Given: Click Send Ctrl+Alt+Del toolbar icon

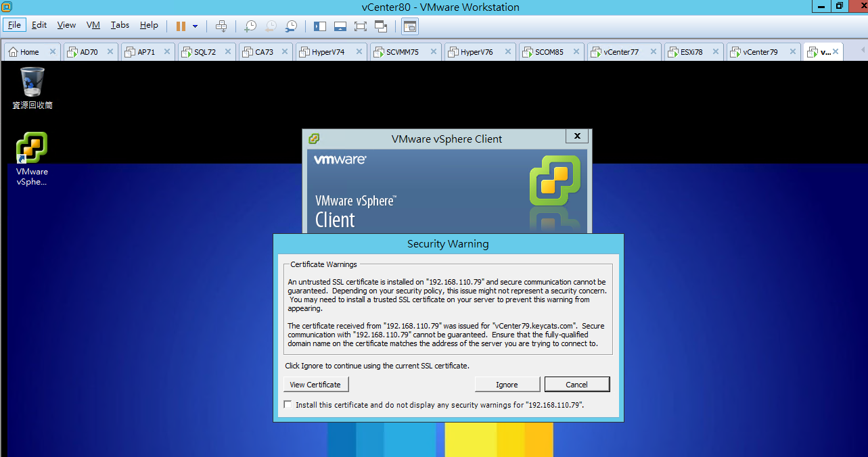Looking at the screenshot, I should click(x=221, y=26).
